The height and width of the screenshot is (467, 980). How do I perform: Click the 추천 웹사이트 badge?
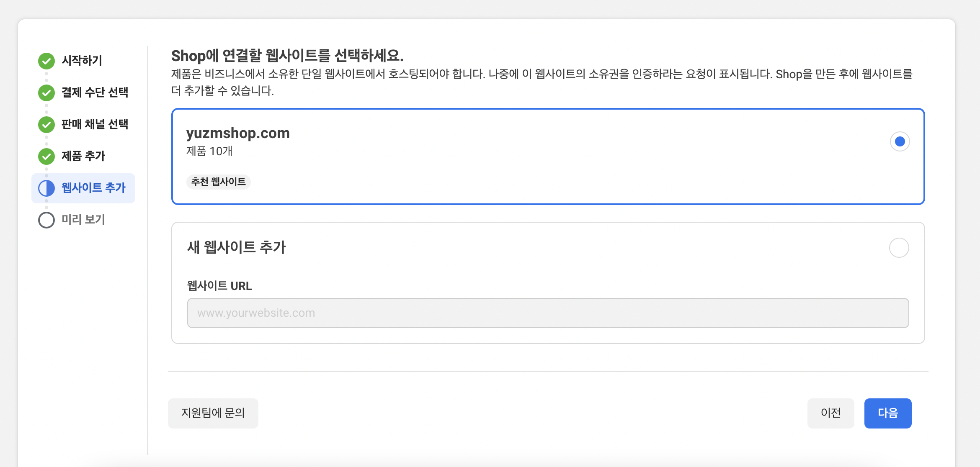pyautogui.click(x=219, y=182)
